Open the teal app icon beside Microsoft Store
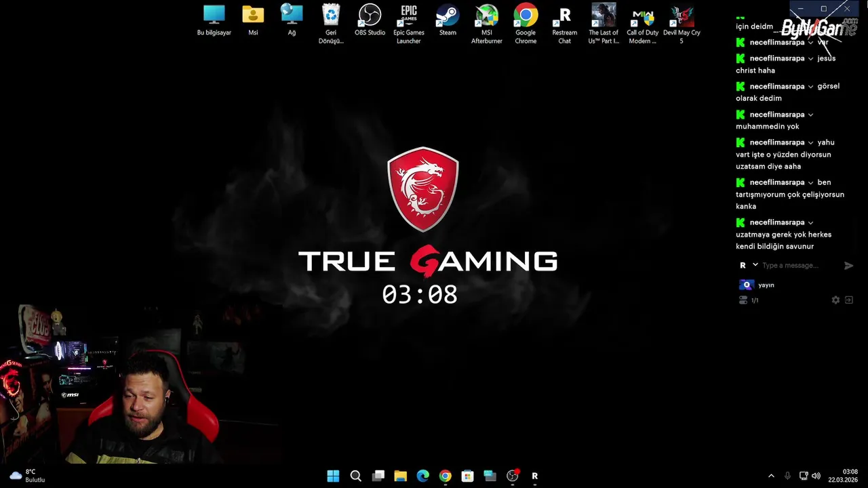This screenshot has width=868, height=488. (490, 476)
